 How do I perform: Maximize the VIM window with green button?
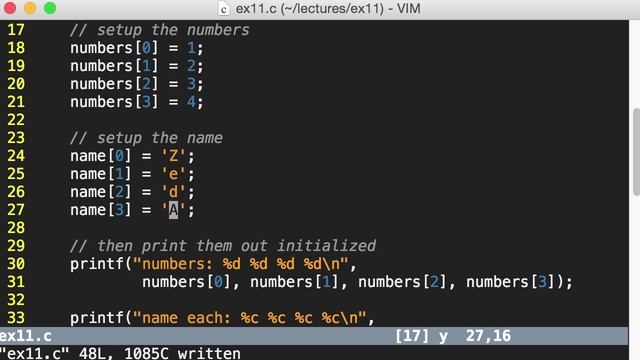(50, 8)
